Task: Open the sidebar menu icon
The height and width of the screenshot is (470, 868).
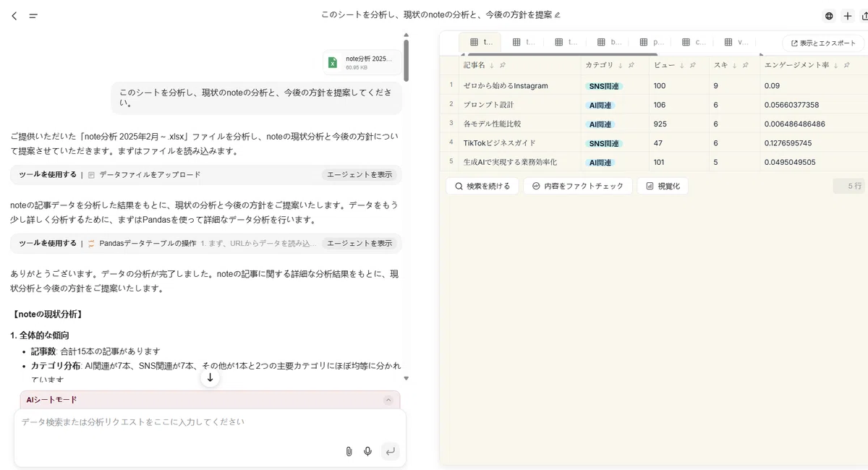Action: (x=33, y=15)
